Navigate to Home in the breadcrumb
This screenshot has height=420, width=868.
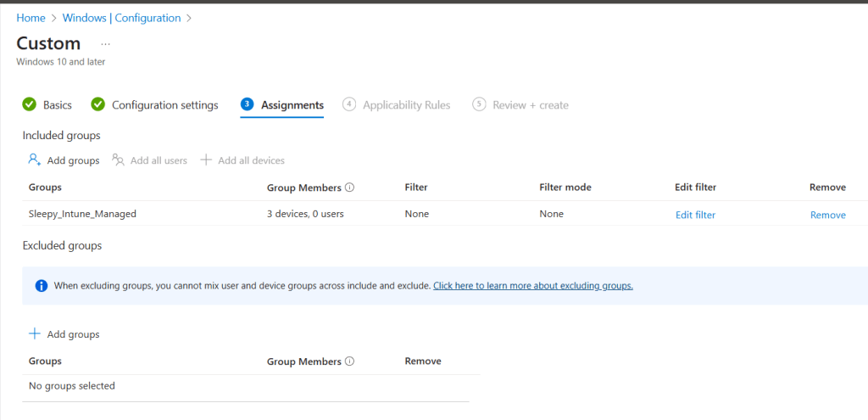[31, 18]
